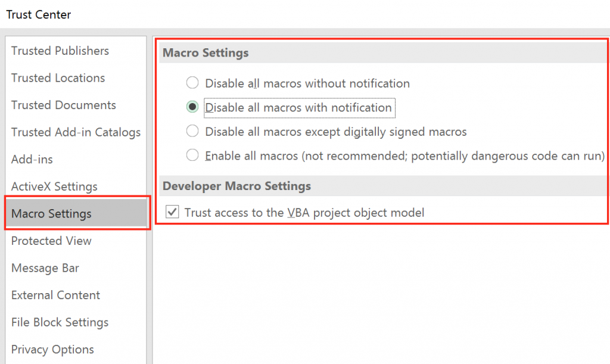The height and width of the screenshot is (364, 610).
Task: Select Disable all macros without notification
Action: [x=192, y=83]
